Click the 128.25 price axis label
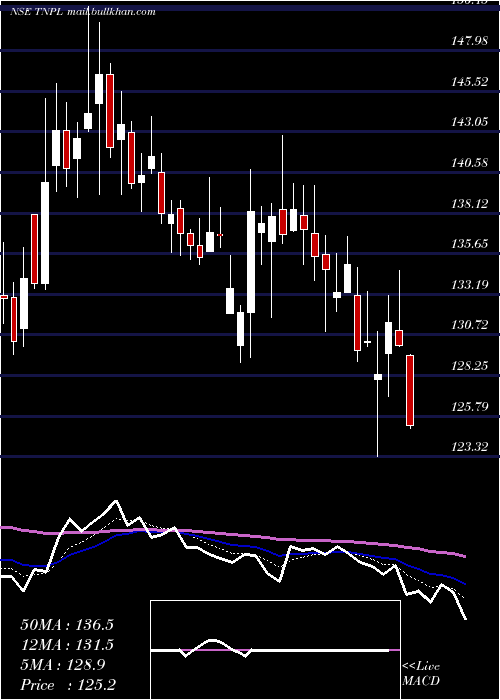This screenshot has height=700, width=500. 469,366
